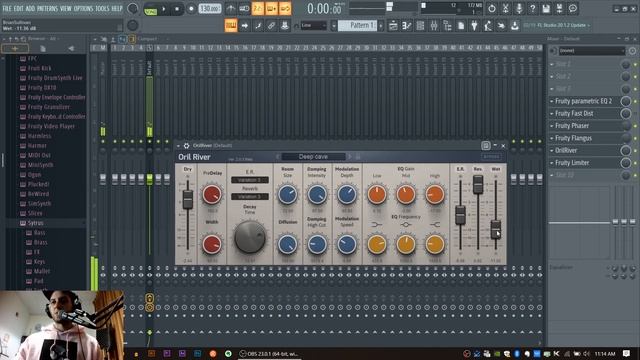Select Harmless in the browser list
The image size is (640, 360).
click(x=39, y=136)
